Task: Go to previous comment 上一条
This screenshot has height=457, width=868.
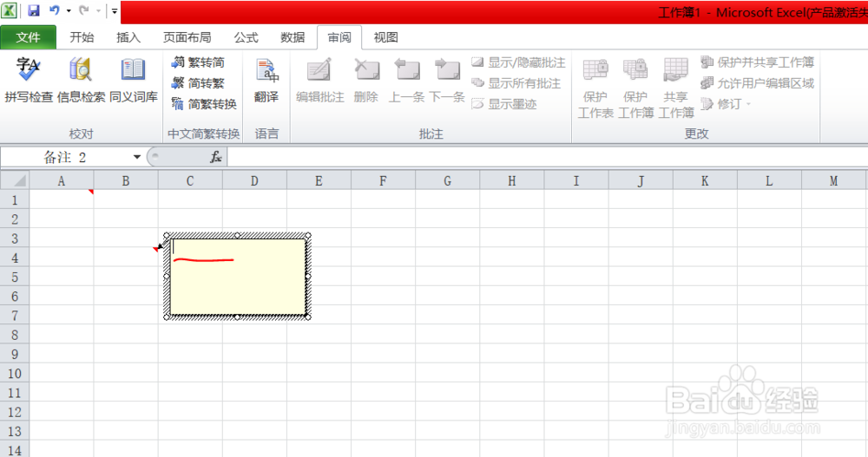Action: click(x=406, y=81)
